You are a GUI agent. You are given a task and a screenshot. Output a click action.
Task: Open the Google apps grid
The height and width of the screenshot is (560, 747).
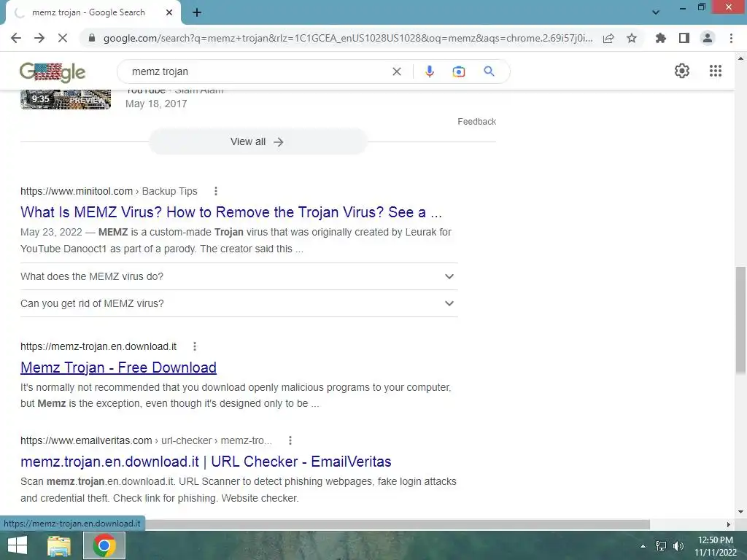pos(716,71)
